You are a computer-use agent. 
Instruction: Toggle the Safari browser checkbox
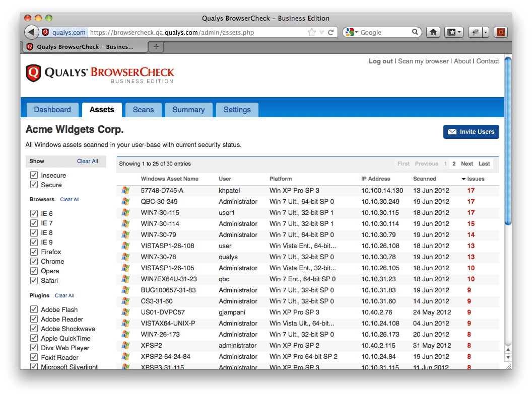(34, 280)
